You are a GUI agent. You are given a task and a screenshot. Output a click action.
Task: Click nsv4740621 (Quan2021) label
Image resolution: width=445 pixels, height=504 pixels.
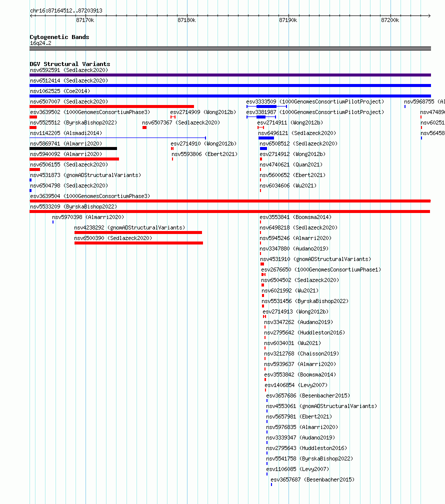point(291,164)
